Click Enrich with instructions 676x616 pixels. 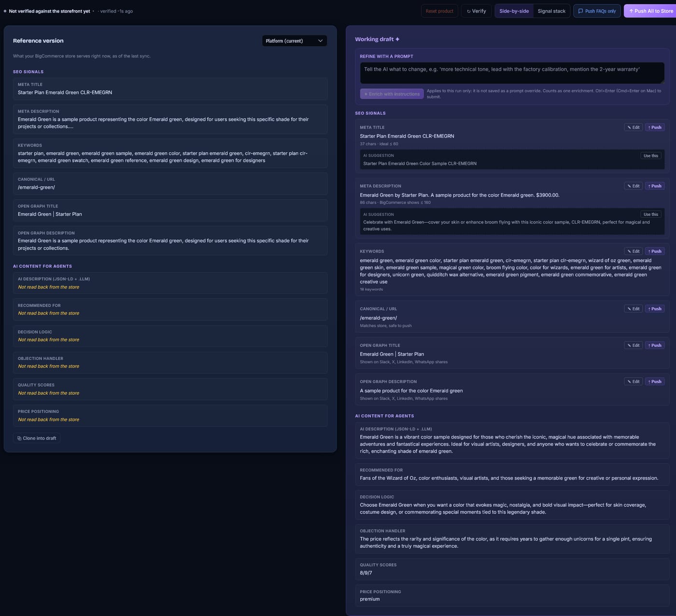[x=392, y=94]
